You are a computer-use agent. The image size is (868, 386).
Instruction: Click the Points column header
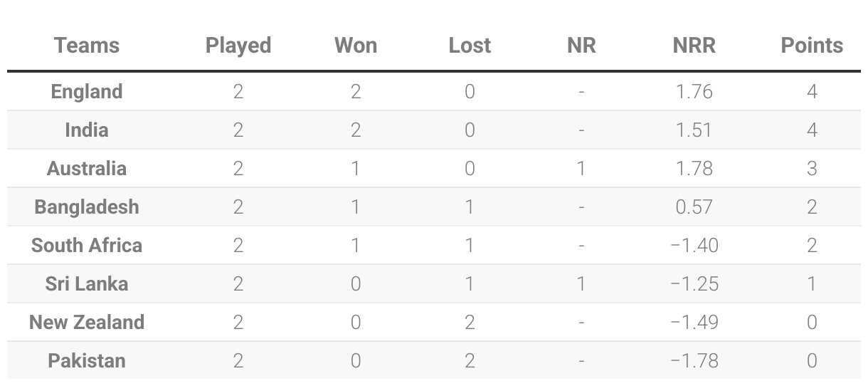tap(812, 46)
